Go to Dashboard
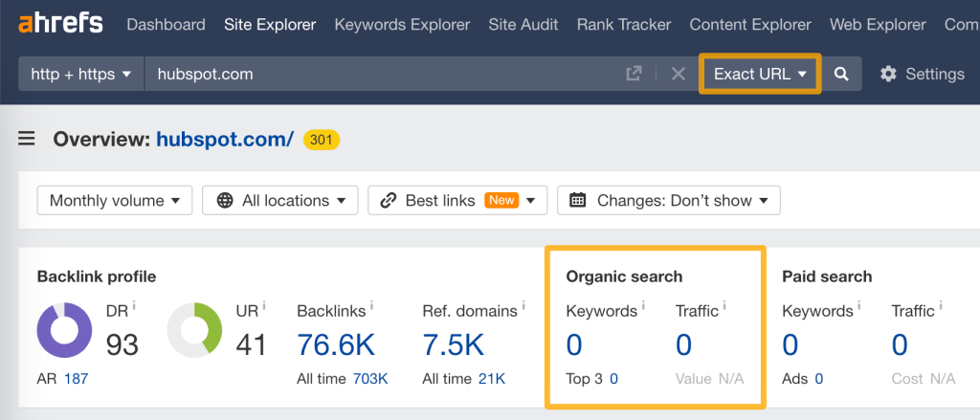980x420 pixels. (x=166, y=25)
